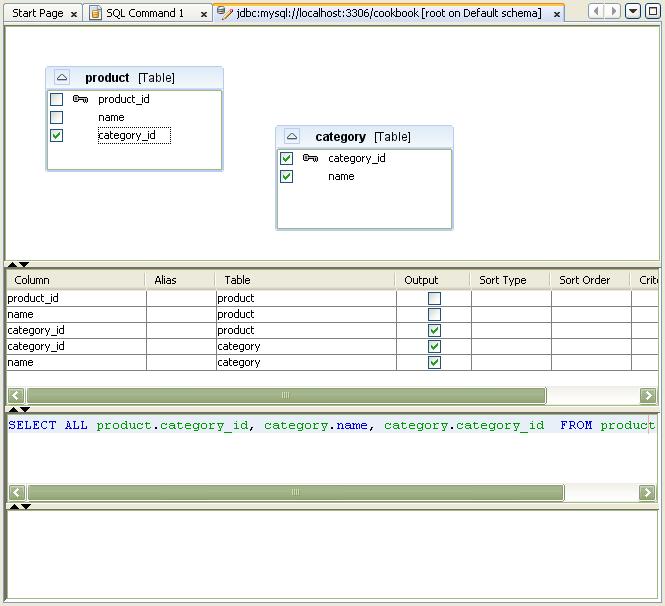Click name cell in last grid row

(x=76, y=363)
